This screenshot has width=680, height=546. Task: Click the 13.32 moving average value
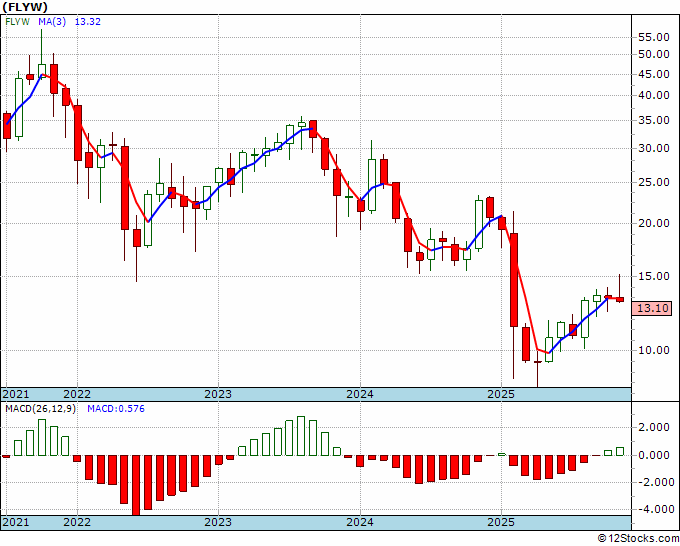pyautogui.click(x=88, y=22)
